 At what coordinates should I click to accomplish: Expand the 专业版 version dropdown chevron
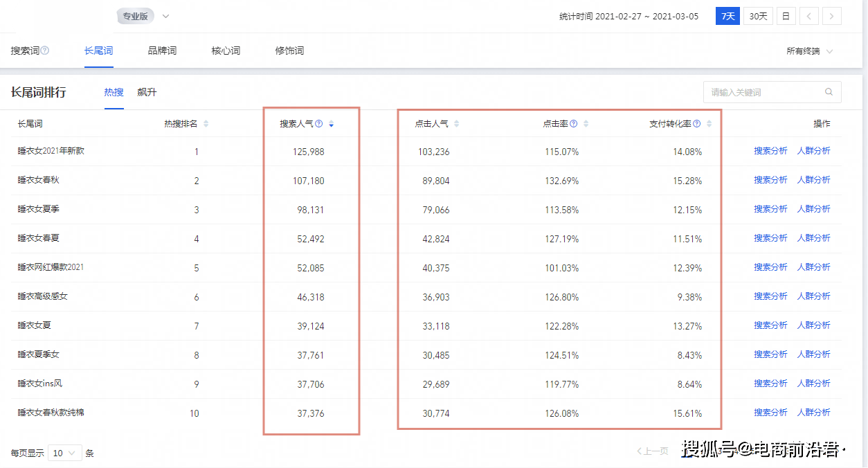165,16
